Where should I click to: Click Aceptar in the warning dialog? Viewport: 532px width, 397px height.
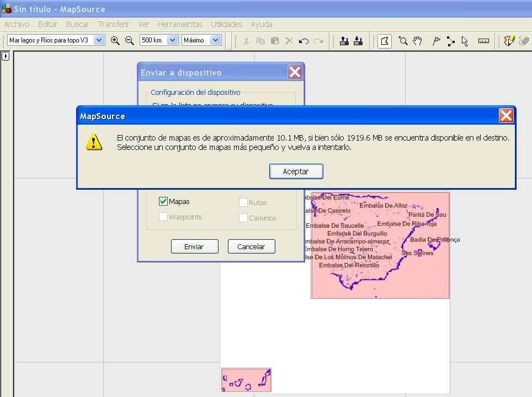(296, 171)
